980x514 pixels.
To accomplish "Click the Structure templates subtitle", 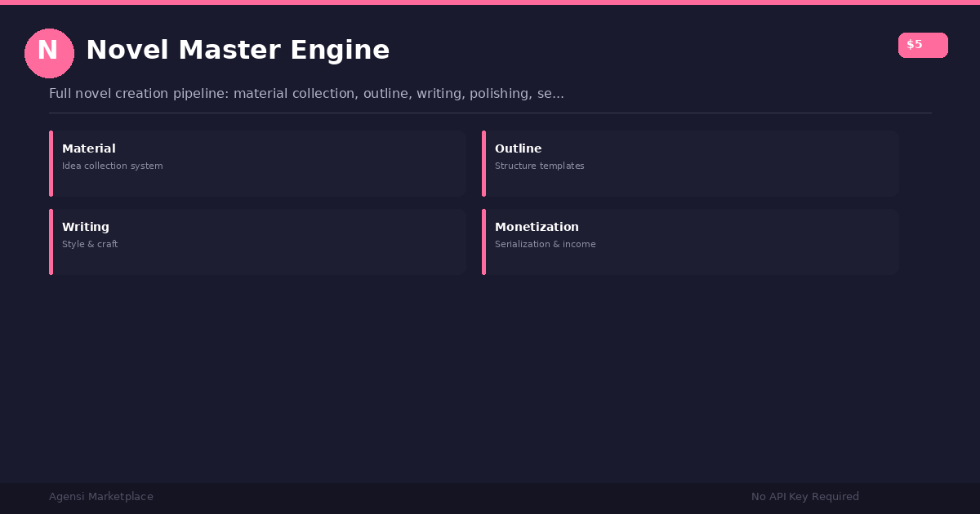I will 540,166.
